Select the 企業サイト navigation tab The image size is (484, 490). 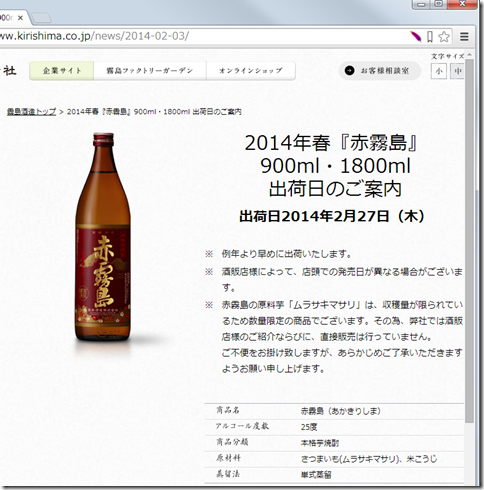coord(62,71)
